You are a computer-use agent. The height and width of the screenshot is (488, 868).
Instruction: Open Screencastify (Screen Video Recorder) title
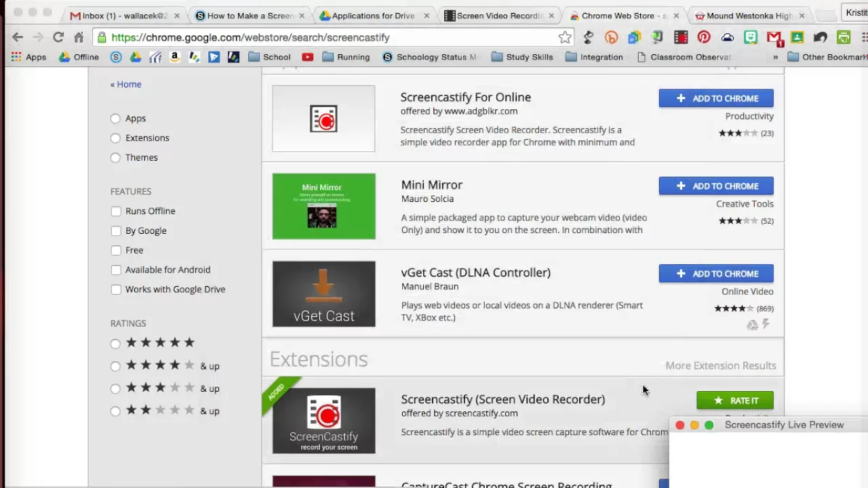pyautogui.click(x=503, y=399)
